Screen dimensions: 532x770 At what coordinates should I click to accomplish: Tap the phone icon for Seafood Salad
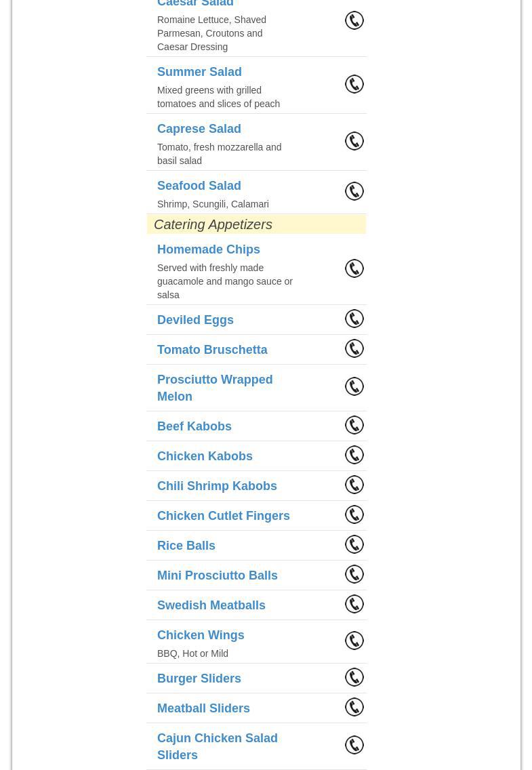coord(354,191)
